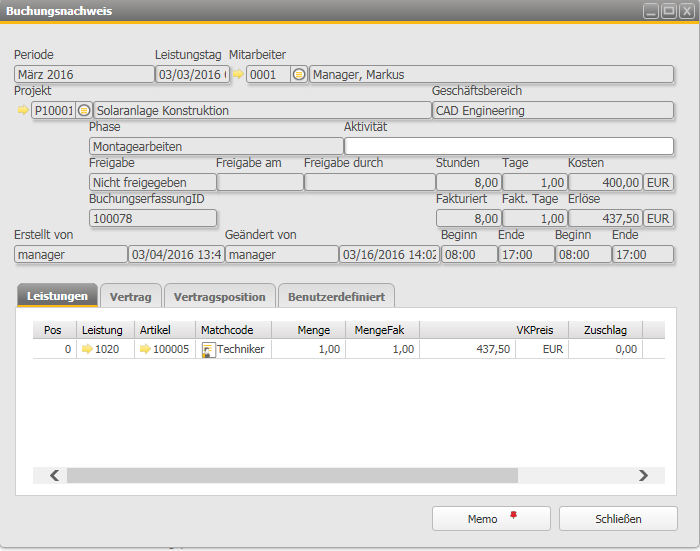
Task: Click the Erlöse field 437,50
Action: click(x=605, y=218)
